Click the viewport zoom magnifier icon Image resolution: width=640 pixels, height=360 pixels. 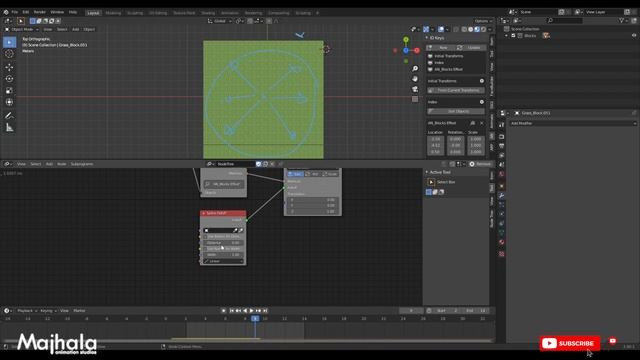(x=415, y=69)
